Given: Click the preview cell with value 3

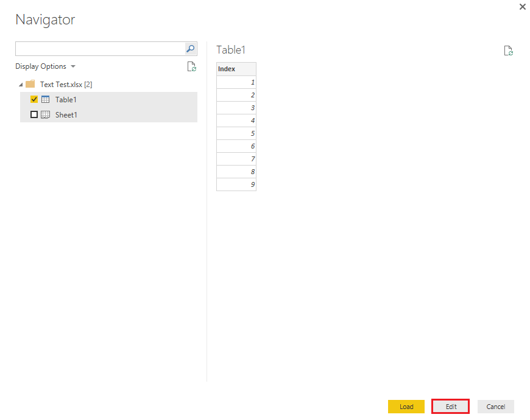Looking at the screenshot, I should 236,108.
